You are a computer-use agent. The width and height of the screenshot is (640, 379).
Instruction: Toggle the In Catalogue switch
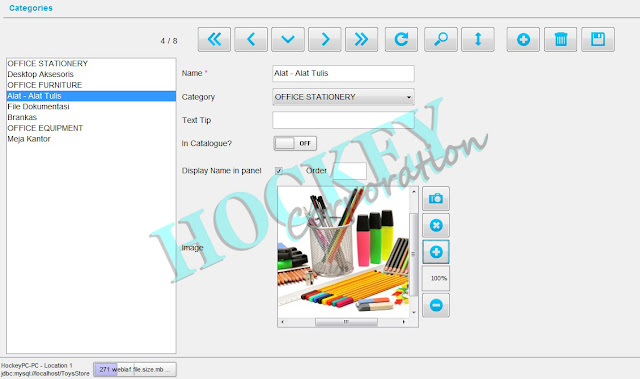(295, 143)
